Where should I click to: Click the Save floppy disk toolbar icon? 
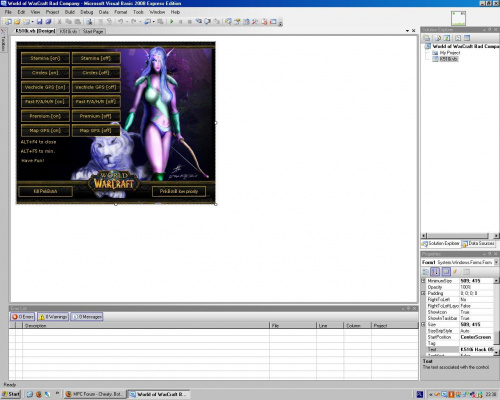point(39,22)
